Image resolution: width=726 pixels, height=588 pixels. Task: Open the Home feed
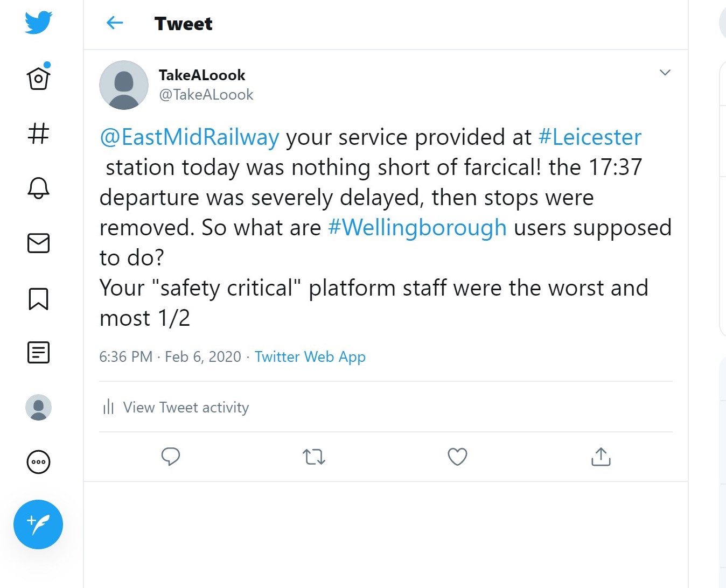38,78
